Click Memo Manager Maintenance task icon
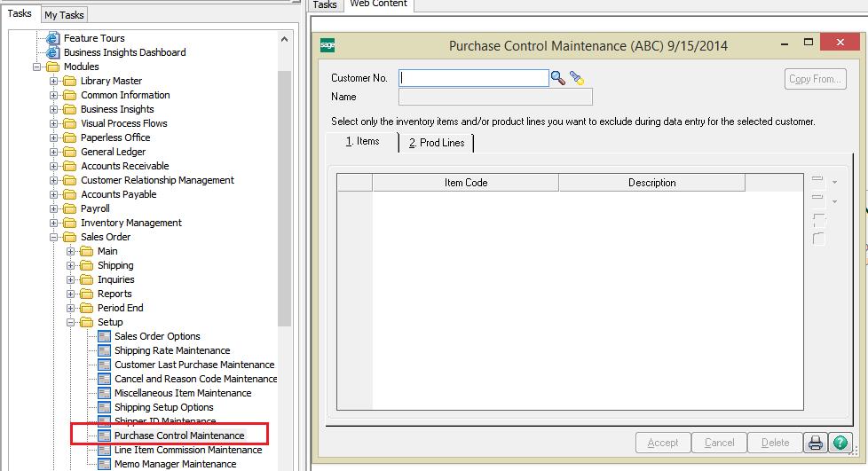The width and height of the screenshot is (868, 471). (104, 464)
